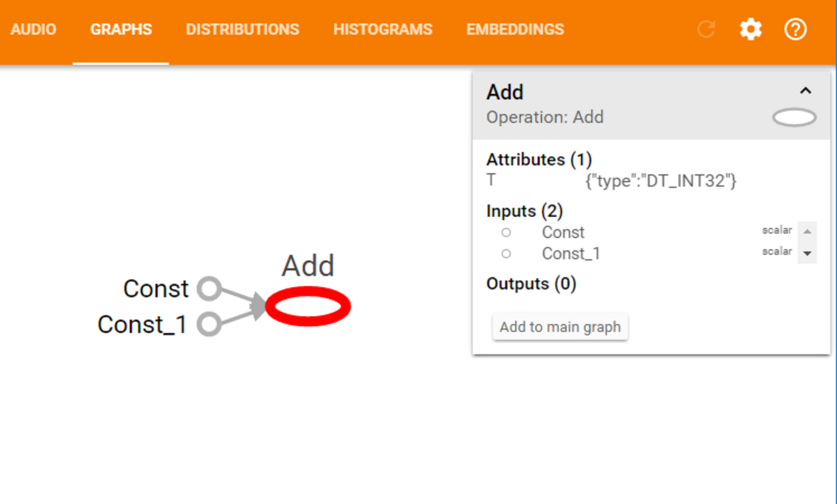This screenshot has width=837, height=504.
Task: Select Const_1 in the Inputs list
Action: tap(570, 254)
